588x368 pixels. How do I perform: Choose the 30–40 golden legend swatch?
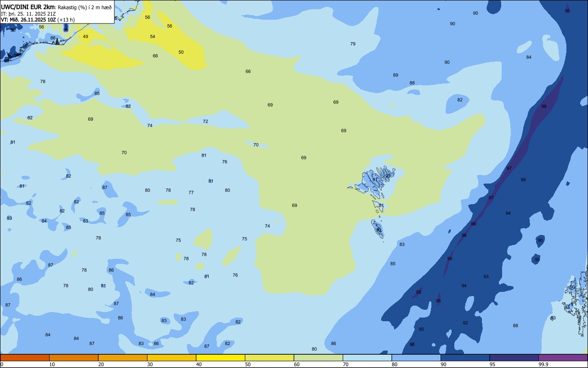171,357
